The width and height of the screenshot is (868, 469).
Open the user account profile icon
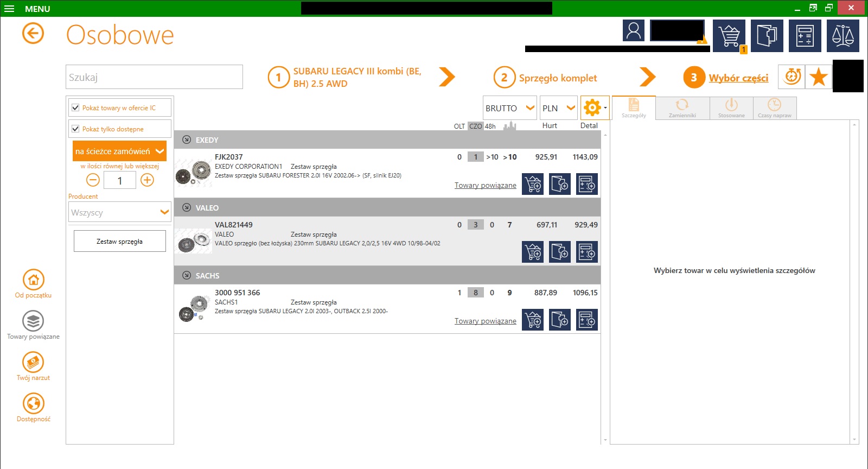634,31
